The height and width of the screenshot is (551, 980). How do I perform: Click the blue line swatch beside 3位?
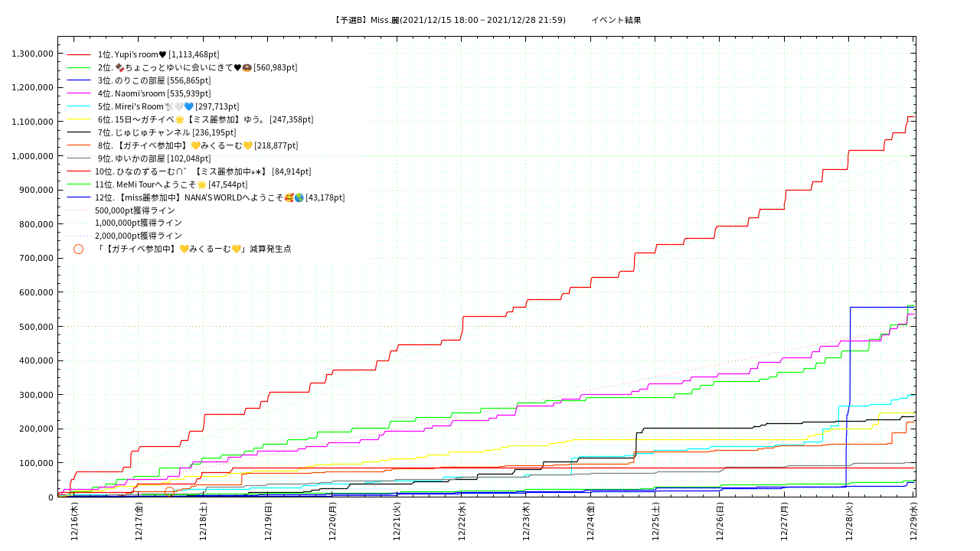[79, 80]
